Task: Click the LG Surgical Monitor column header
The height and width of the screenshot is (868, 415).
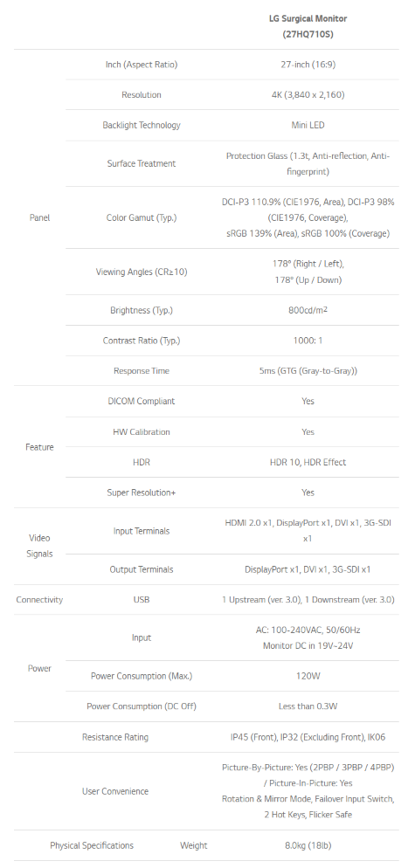Action: click(308, 26)
